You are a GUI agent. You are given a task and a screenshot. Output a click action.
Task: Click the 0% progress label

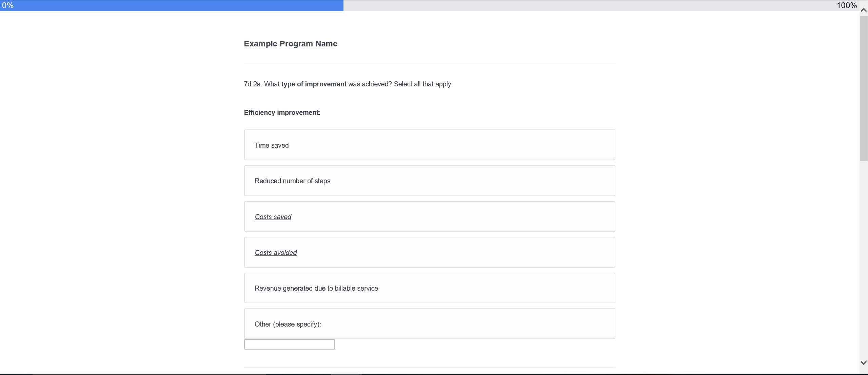[x=8, y=5]
